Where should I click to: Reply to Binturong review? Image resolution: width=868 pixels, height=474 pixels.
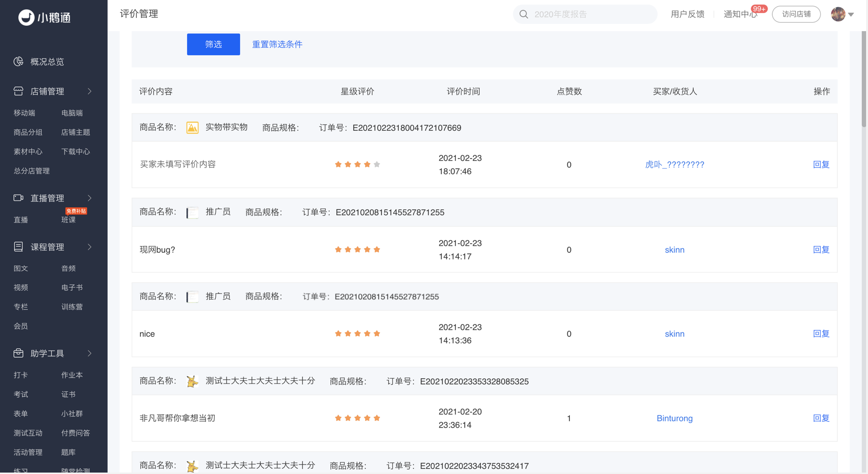tap(821, 418)
